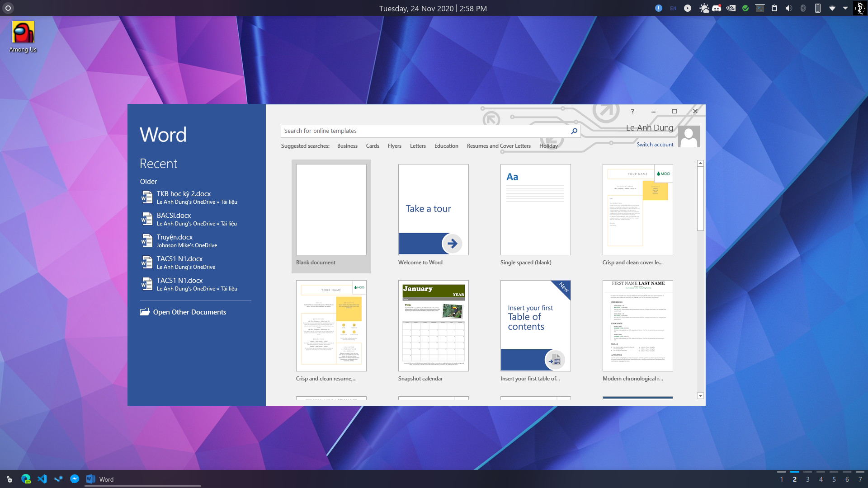The height and width of the screenshot is (488, 868).
Task: Click the Flyers suggested search
Action: [395, 146]
